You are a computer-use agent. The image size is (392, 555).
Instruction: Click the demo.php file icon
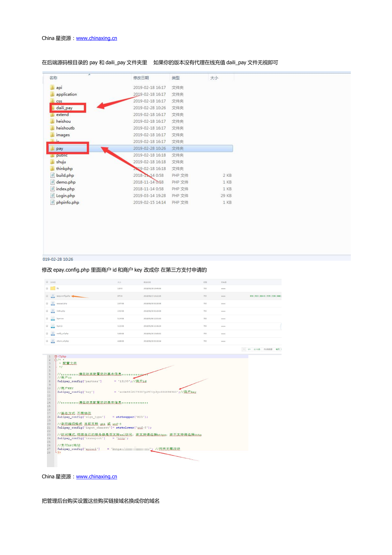point(52,182)
